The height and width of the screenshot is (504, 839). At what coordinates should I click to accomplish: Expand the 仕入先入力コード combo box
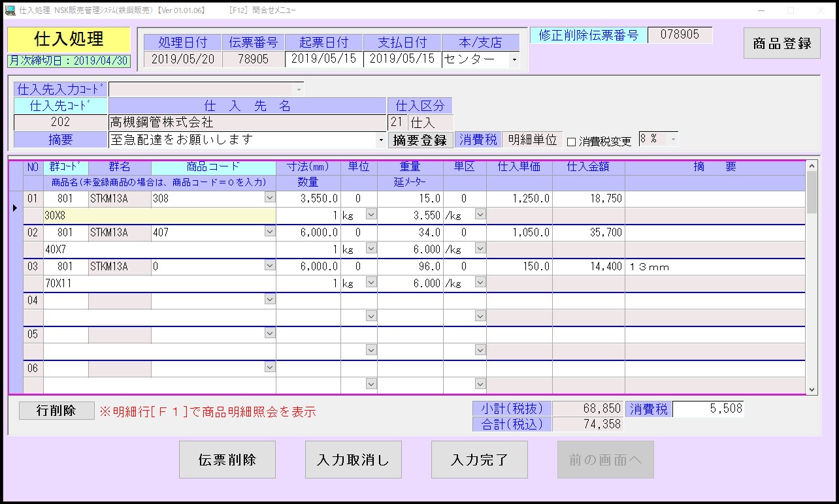click(x=299, y=89)
